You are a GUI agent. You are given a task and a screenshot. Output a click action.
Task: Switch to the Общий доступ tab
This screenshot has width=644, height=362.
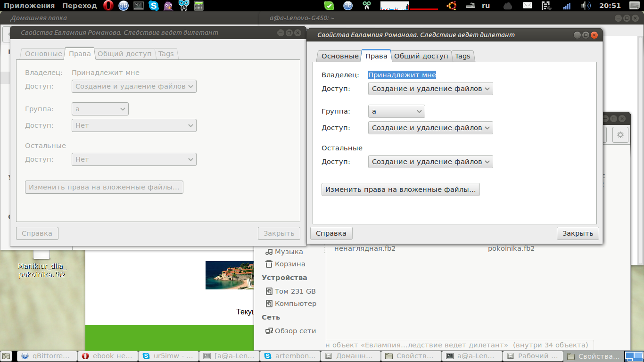pos(421,56)
